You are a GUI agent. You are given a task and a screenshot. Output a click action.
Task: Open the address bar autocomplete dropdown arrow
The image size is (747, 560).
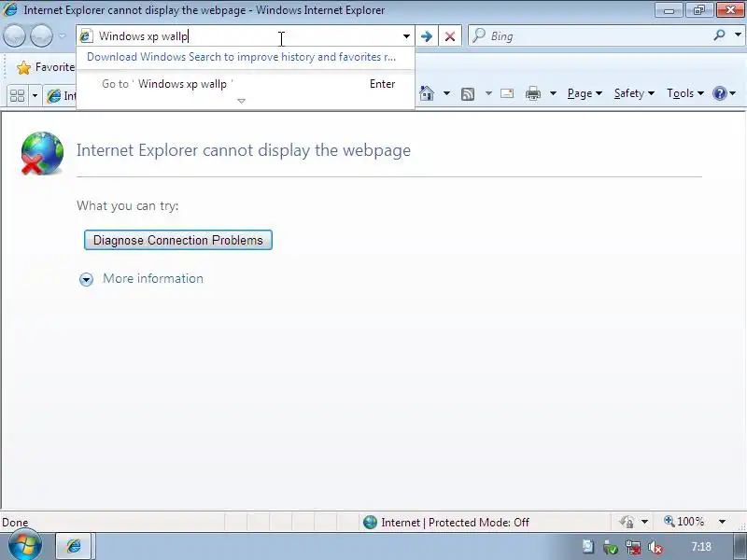pyautogui.click(x=406, y=36)
